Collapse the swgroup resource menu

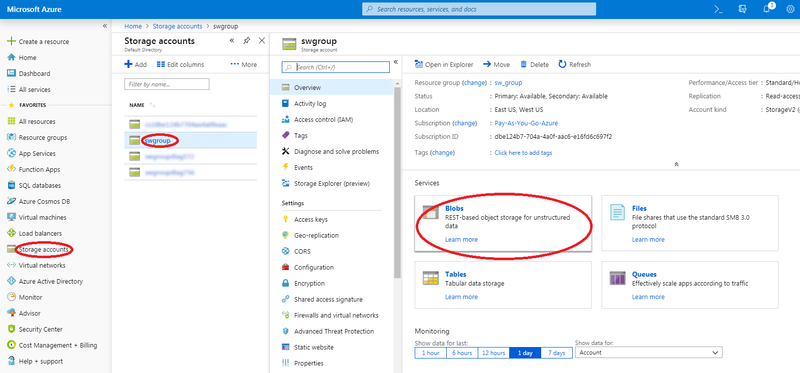395,62
